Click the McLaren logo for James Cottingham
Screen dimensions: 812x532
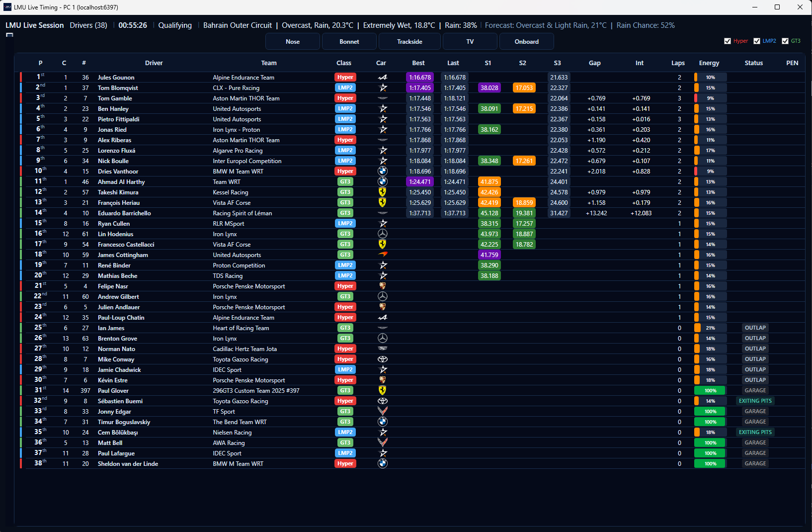click(x=383, y=255)
